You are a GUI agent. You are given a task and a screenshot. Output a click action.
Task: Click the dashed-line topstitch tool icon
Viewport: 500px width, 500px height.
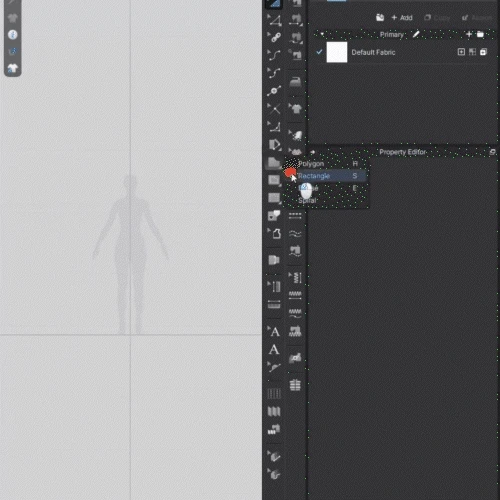[x=295, y=216]
